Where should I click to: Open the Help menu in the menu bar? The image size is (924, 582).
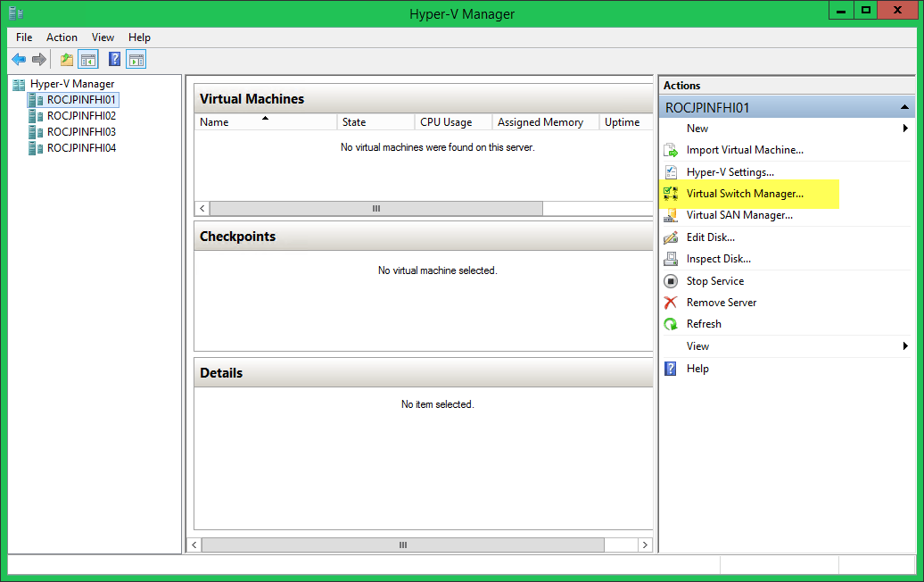coord(139,37)
